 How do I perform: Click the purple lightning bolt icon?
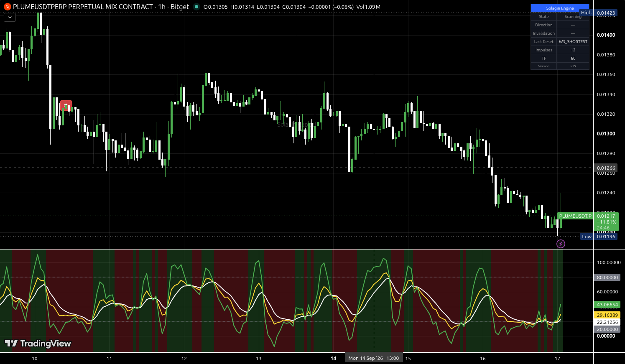(x=561, y=244)
